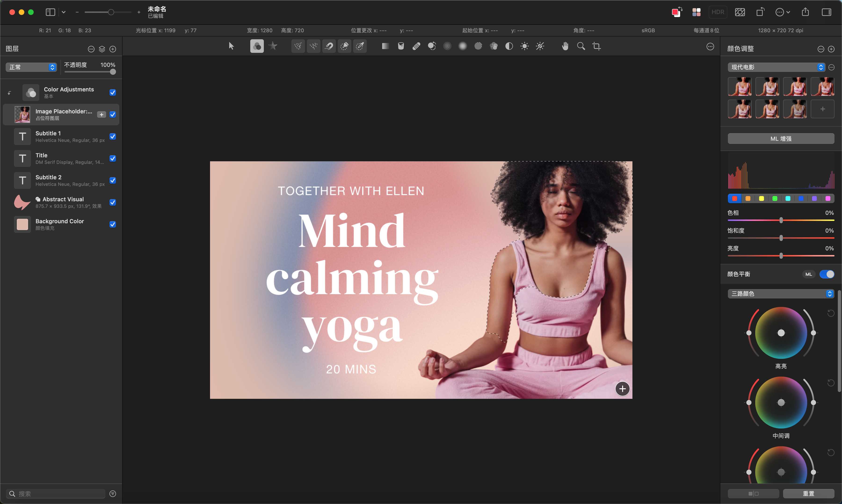
Task: Open the Share menu
Action: pyautogui.click(x=805, y=12)
